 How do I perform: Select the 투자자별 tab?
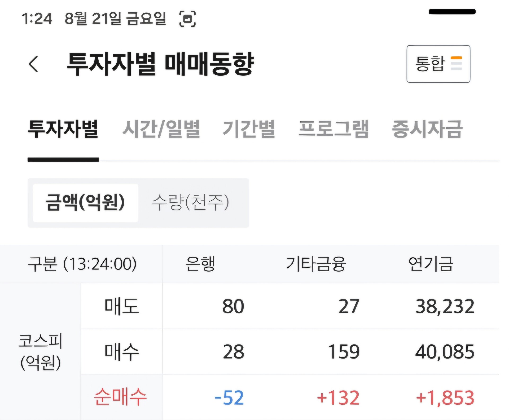point(63,129)
